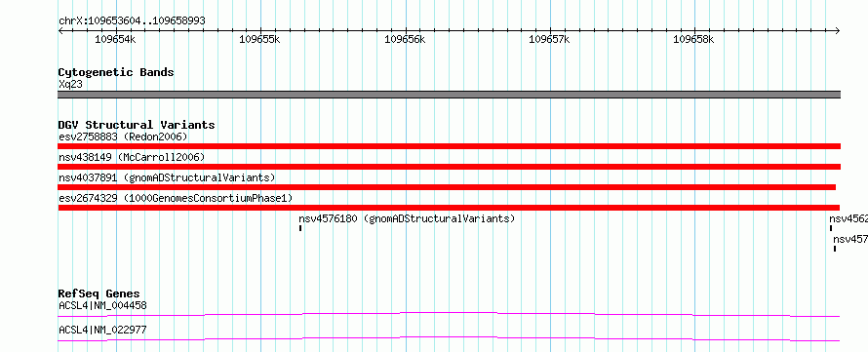The image size is (868, 352).
Task: Open the esv2758883 (Redon2006) label
Action: point(123,137)
